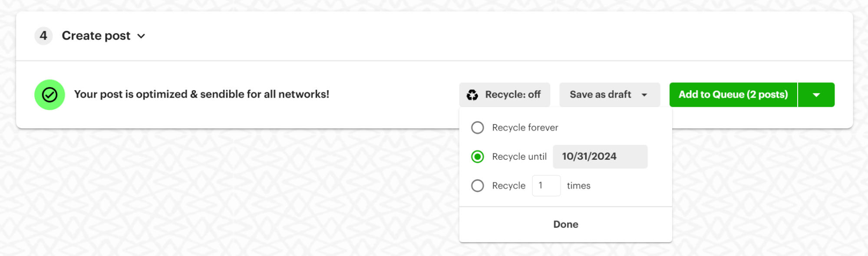Open the Save as draft dropdown arrow
The width and height of the screenshot is (868, 256).
[x=644, y=95]
